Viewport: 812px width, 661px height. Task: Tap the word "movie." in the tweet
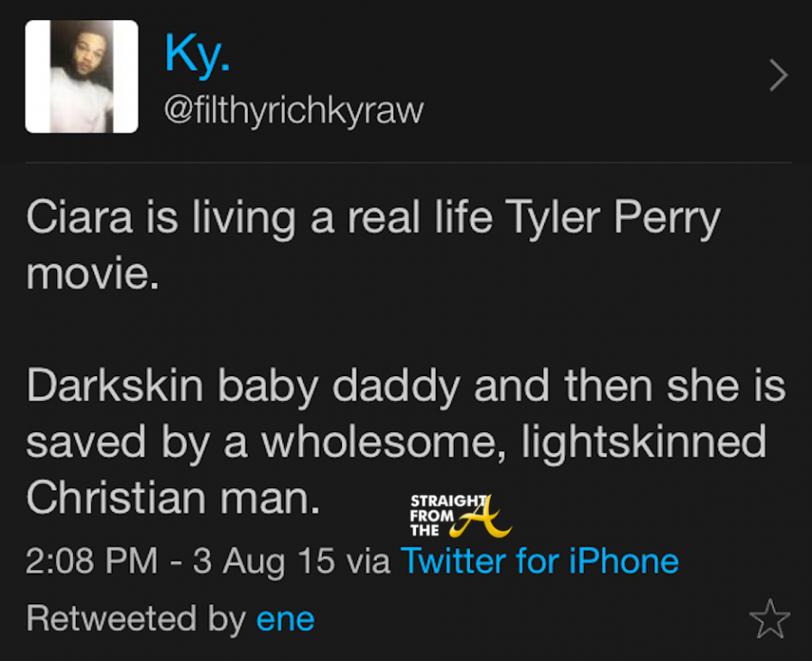pyautogui.click(x=92, y=274)
